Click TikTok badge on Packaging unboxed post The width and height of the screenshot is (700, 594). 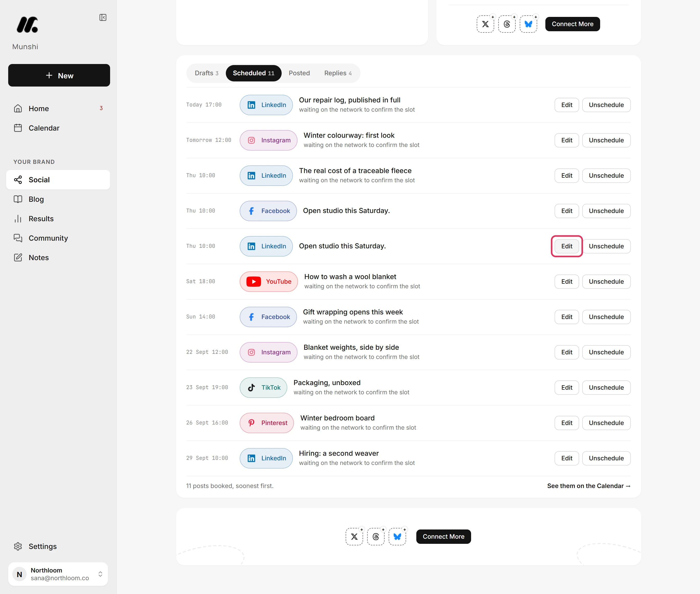tap(263, 388)
